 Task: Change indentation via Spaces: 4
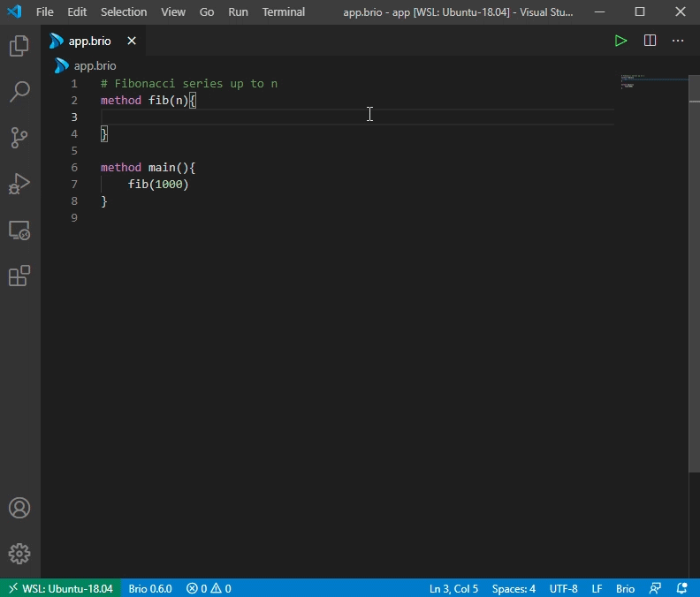514,588
